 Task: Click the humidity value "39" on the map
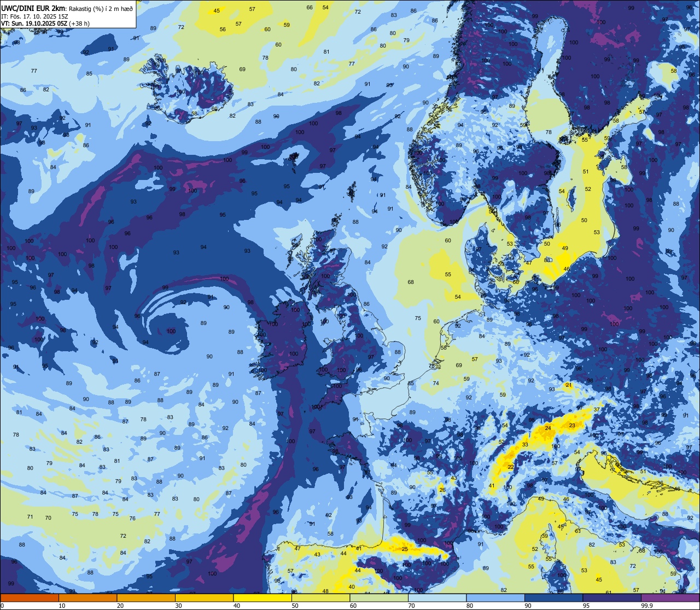pos(545,536)
